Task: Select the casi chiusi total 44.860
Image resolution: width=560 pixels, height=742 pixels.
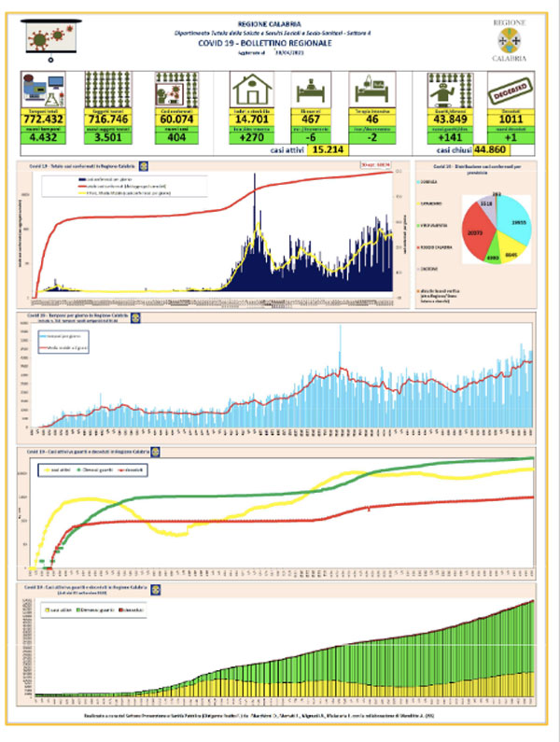Action: pos(491,150)
